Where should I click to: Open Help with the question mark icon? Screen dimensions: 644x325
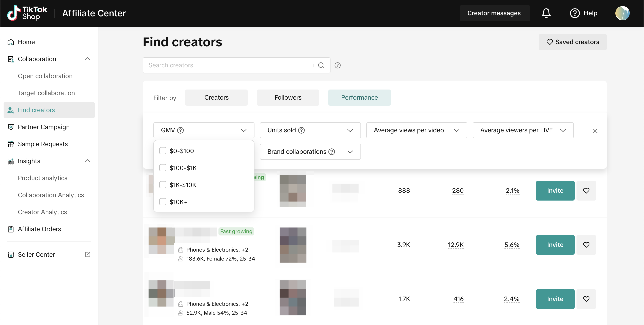(574, 13)
